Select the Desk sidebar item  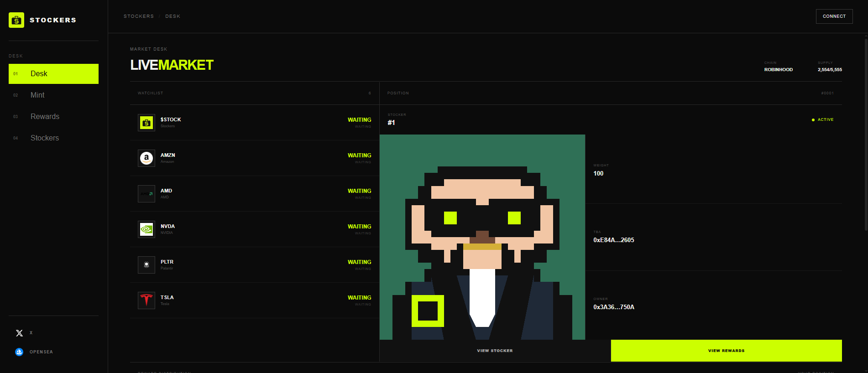coord(53,74)
